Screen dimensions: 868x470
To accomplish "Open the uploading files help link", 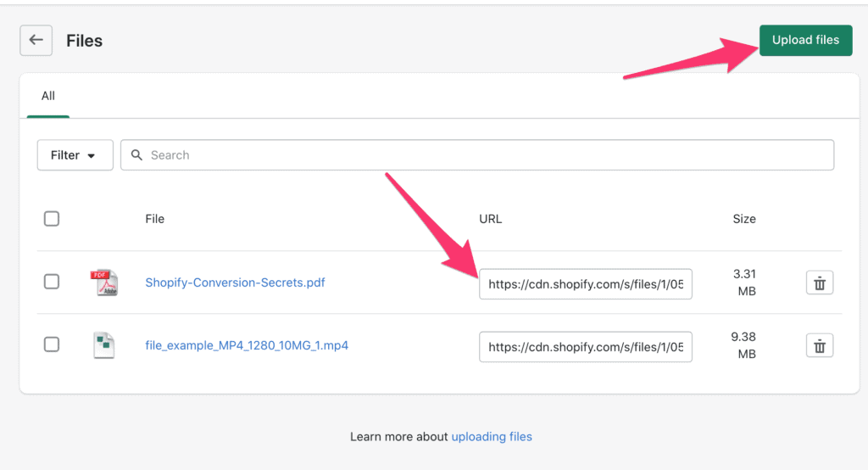I will (x=492, y=437).
